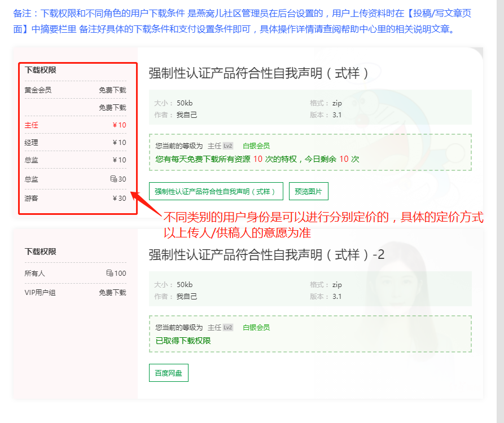
Task: Click the 白银会员 link in the second card
Action: click(256, 326)
